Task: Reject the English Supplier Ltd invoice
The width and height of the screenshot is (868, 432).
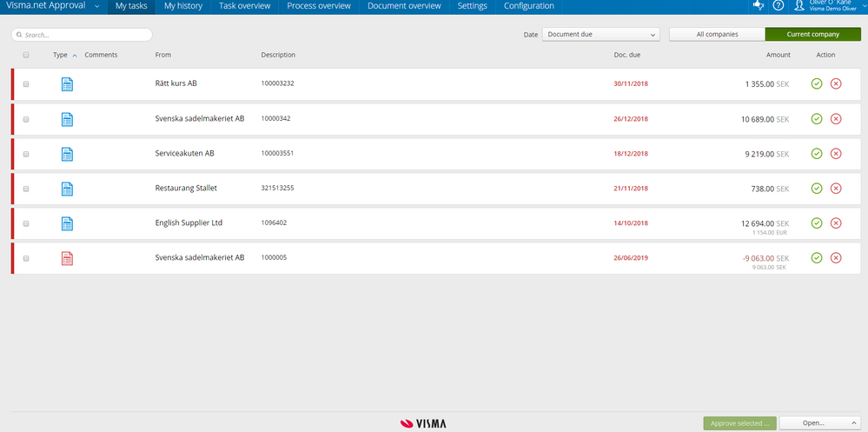Action: (x=836, y=223)
